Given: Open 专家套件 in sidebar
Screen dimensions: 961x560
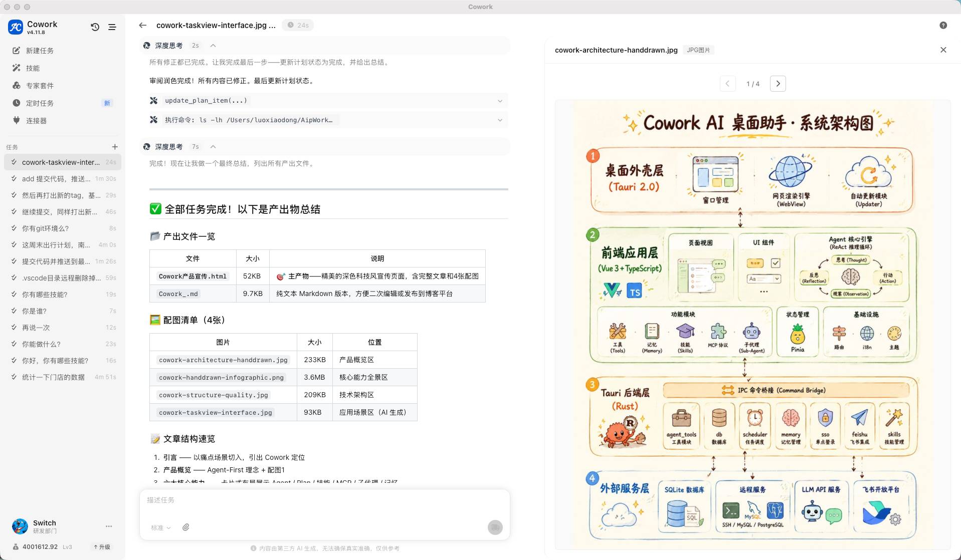Looking at the screenshot, I should (x=63, y=86).
